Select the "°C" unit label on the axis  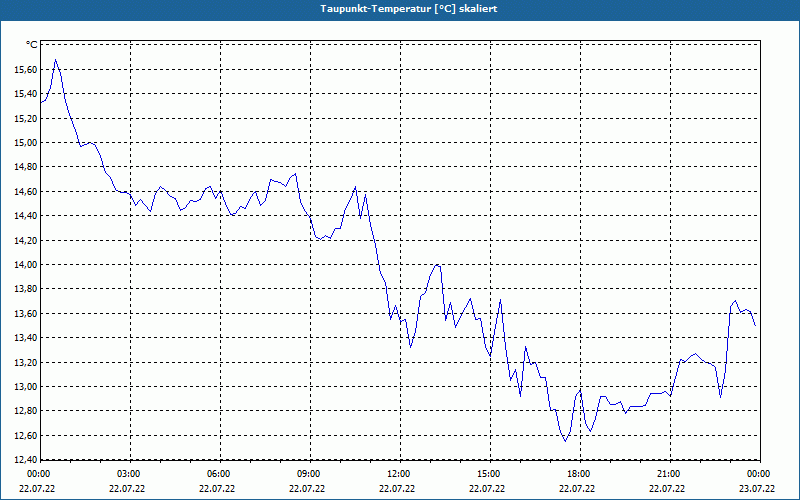[31, 45]
